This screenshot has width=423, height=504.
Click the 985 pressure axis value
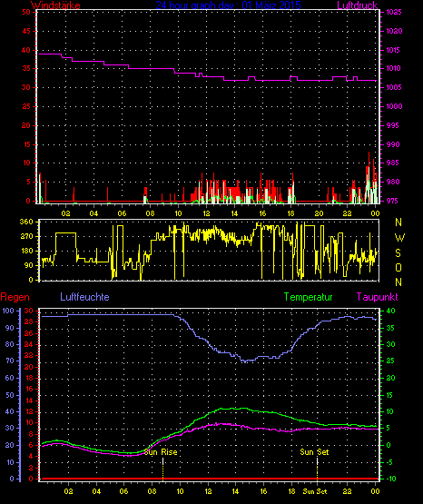click(392, 163)
